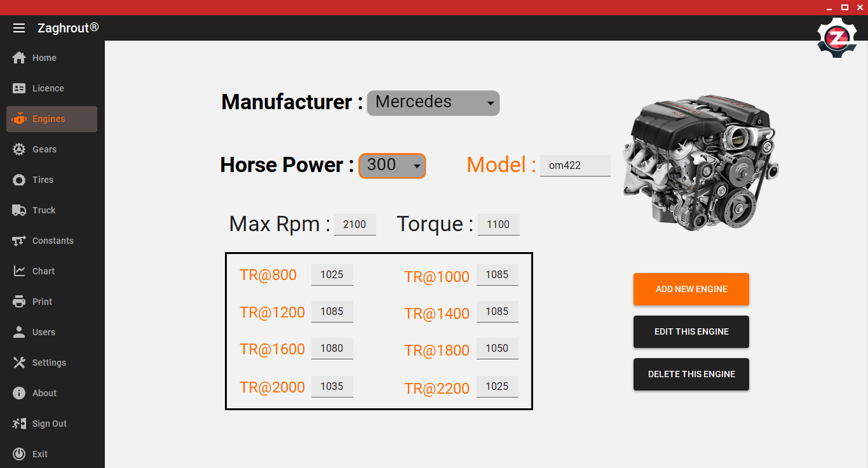
Task: Click the Print printer icon
Action: pos(19,302)
